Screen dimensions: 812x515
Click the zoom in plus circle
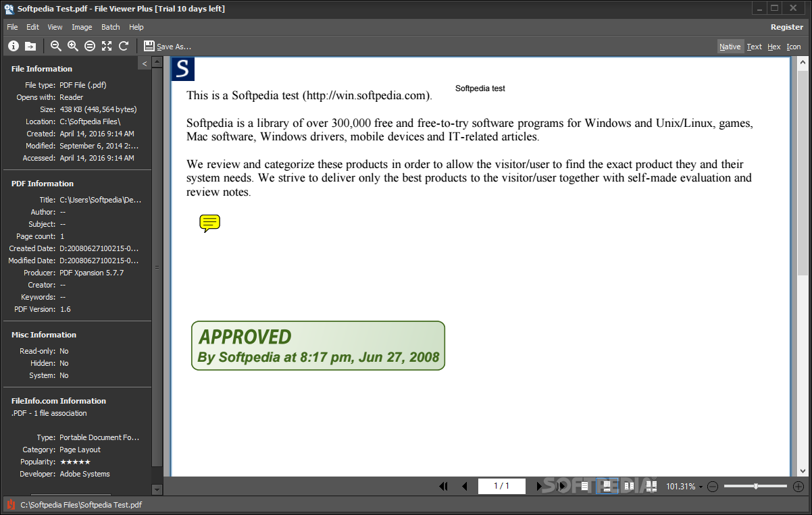pyautogui.click(x=798, y=486)
